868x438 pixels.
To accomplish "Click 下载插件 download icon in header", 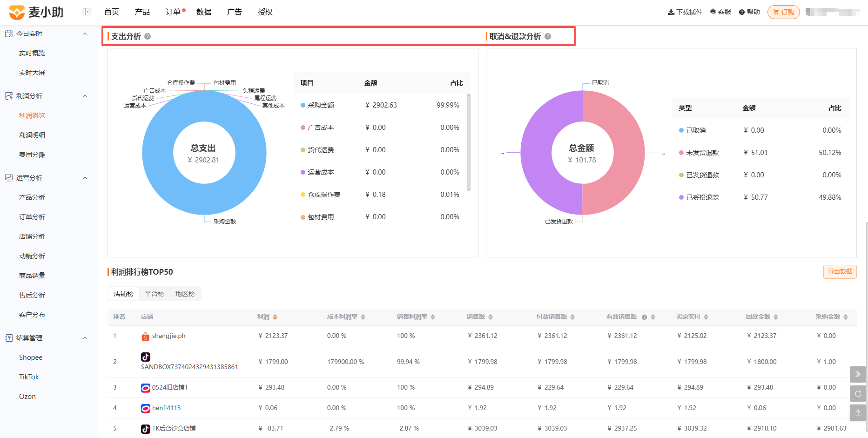I will 671,12.
